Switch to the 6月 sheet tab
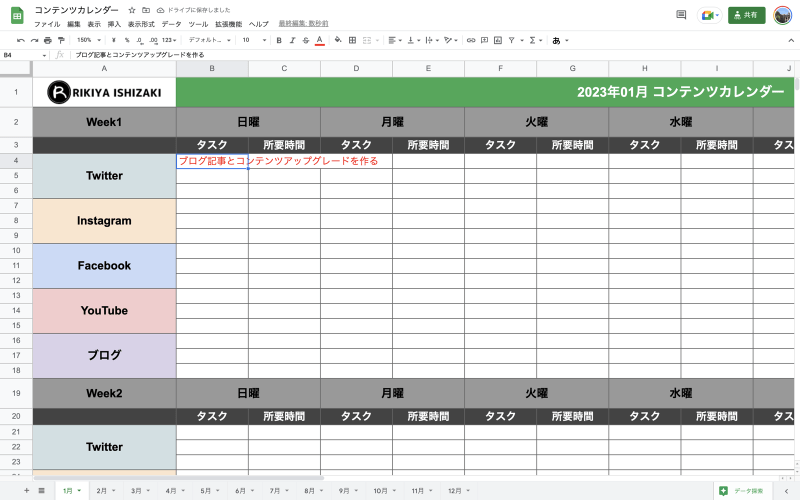Screen dimensions: 800x500 pos(244,491)
